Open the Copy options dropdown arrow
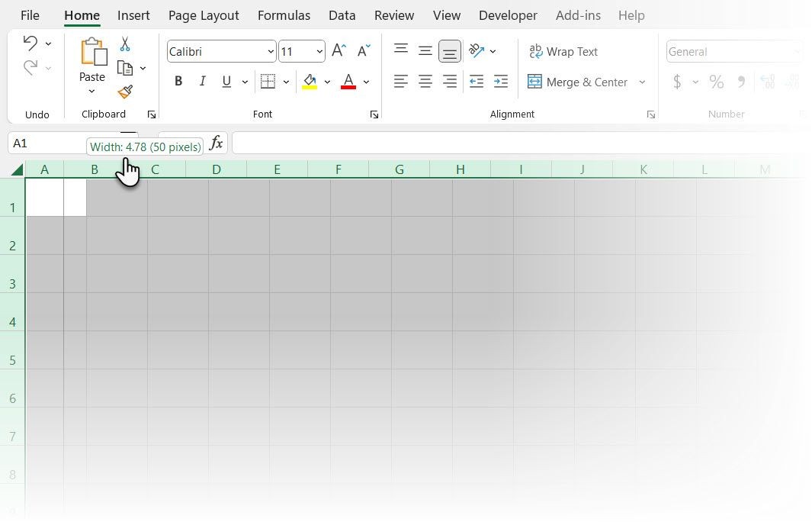This screenshot has width=812, height=522. click(143, 68)
